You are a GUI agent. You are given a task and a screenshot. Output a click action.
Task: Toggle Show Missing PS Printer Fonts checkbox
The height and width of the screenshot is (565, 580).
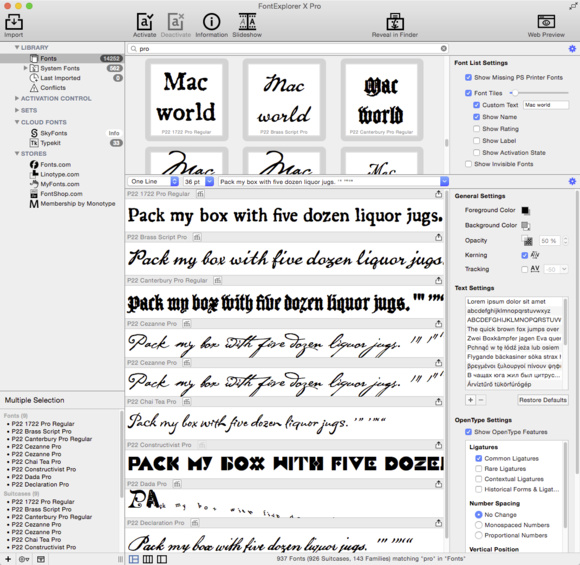468,77
